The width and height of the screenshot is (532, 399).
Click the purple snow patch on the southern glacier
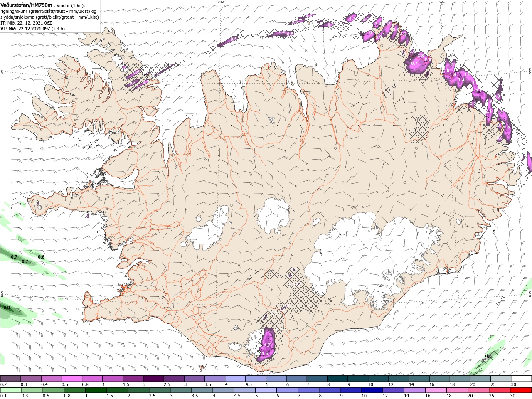(x=266, y=344)
